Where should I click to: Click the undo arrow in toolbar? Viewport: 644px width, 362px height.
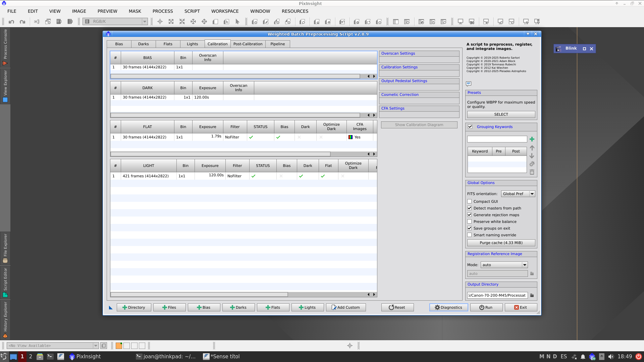point(11,22)
